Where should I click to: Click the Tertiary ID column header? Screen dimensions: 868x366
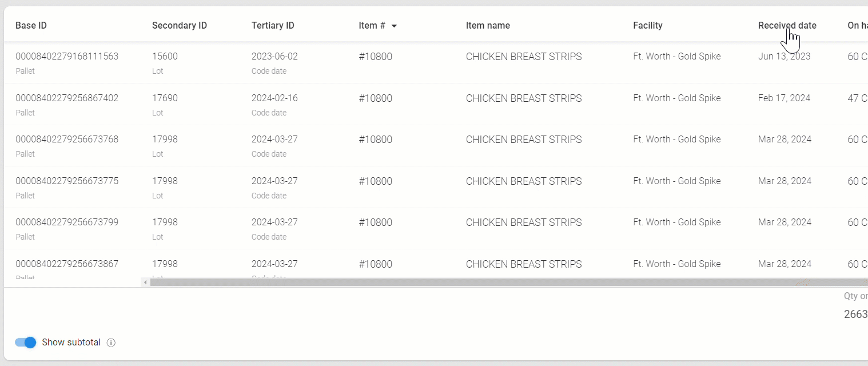pyautogui.click(x=273, y=25)
